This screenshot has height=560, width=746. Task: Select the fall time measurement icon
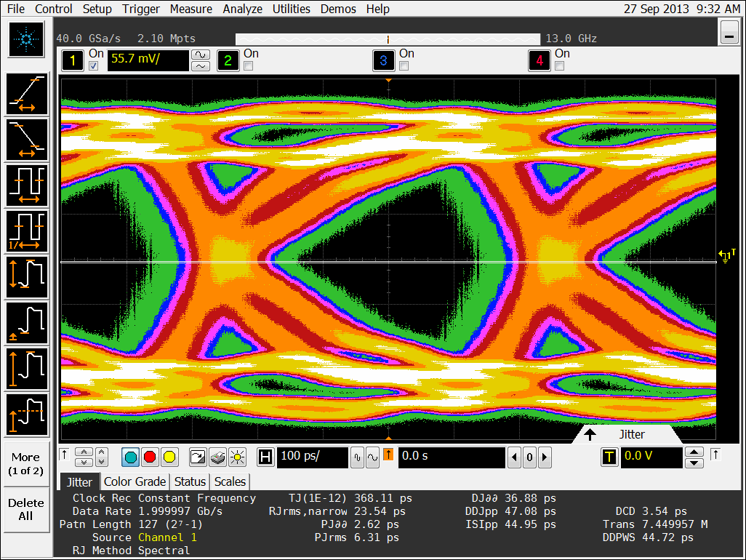click(27, 140)
